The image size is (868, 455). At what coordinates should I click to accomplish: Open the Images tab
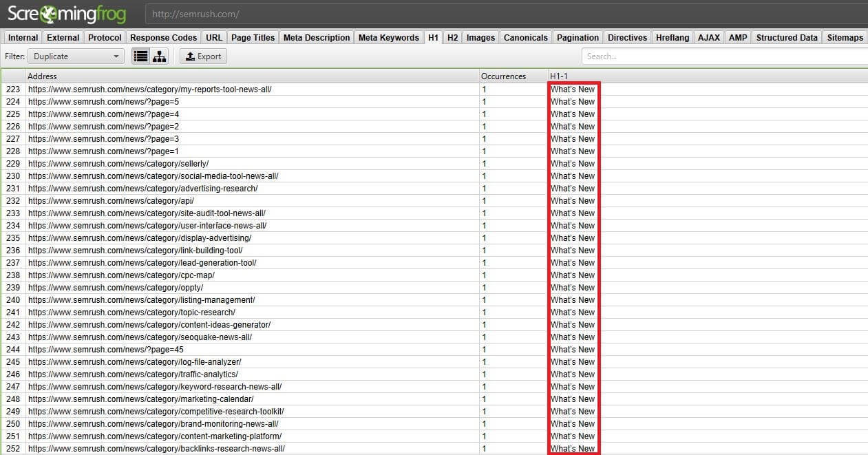click(480, 38)
